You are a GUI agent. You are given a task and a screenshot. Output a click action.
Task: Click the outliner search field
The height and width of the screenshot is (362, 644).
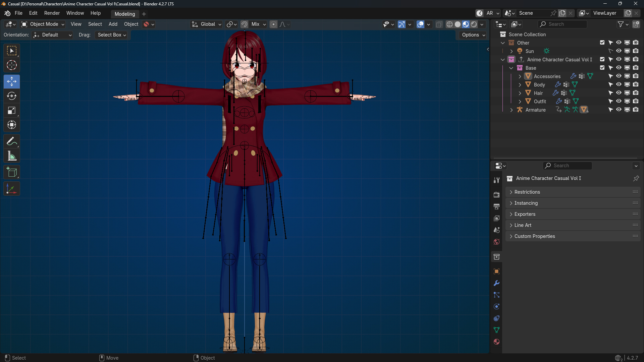click(x=562, y=24)
